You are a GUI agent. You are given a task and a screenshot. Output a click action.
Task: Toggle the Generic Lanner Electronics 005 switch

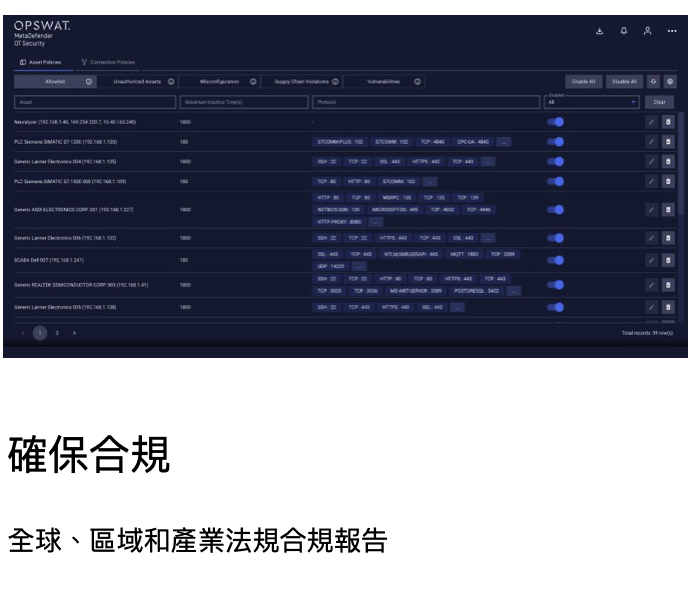pyautogui.click(x=555, y=307)
